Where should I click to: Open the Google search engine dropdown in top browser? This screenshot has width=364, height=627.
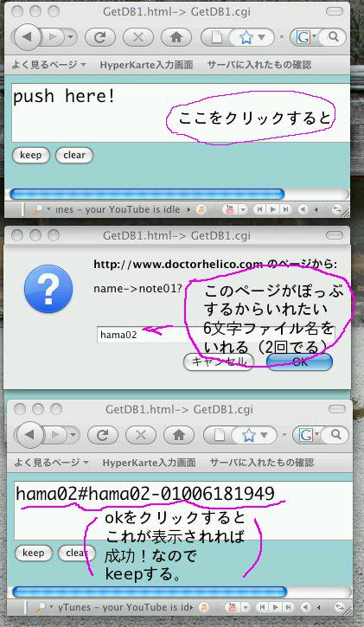pyautogui.click(x=307, y=37)
